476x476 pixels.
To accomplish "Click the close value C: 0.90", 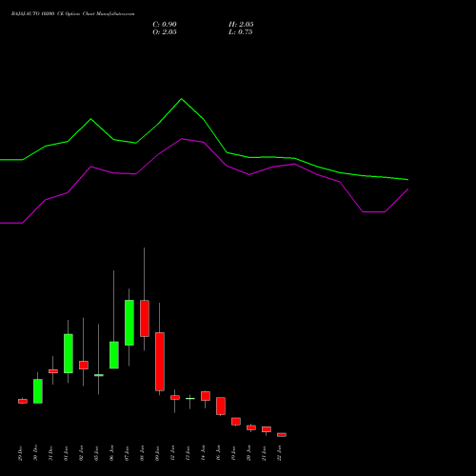I will [165, 25].
